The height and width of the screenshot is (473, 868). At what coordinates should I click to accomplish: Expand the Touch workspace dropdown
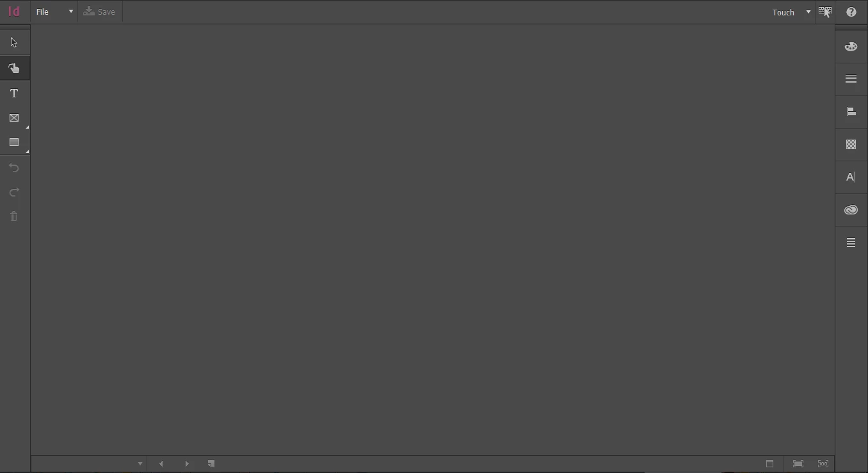(792, 12)
